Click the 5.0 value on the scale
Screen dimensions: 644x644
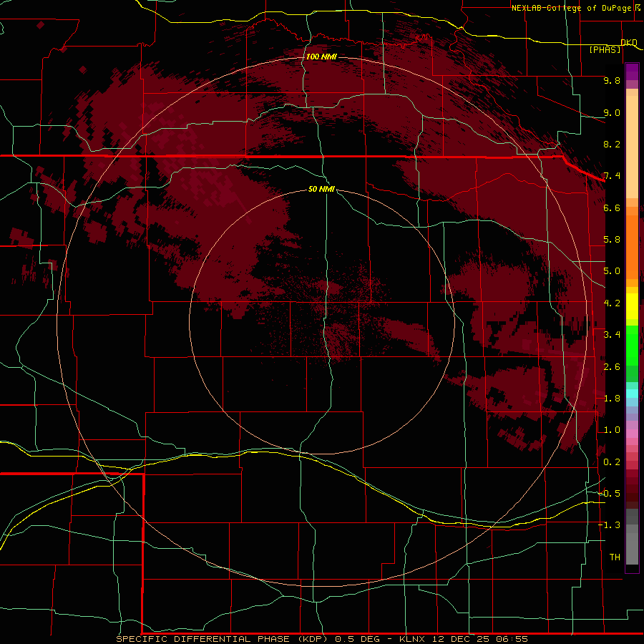612,271
